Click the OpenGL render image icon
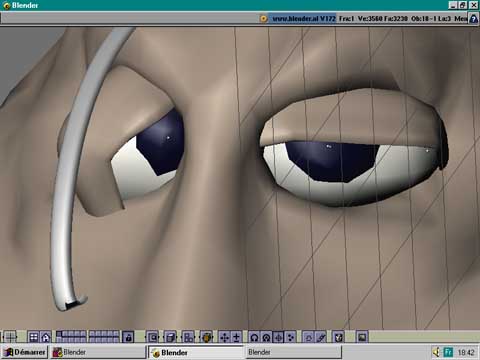Viewport: 480px width, 360px height. (362, 337)
